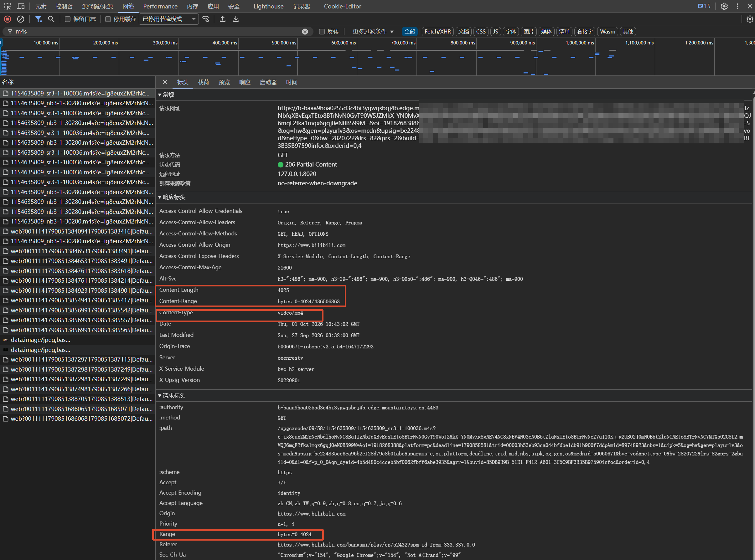Viewport: 755px width, 560px height.
Task: Open the 已停用节流模式 throttling dropdown
Action: point(168,19)
